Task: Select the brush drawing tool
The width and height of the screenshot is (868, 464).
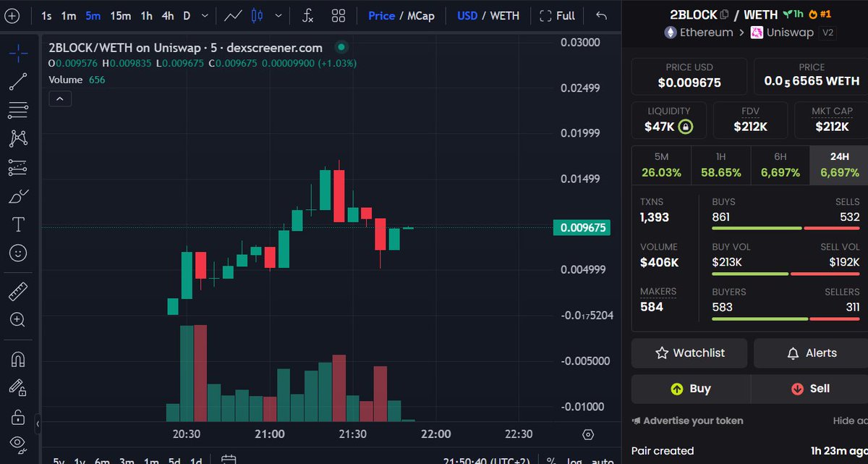Action: click(x=18, y=196)
